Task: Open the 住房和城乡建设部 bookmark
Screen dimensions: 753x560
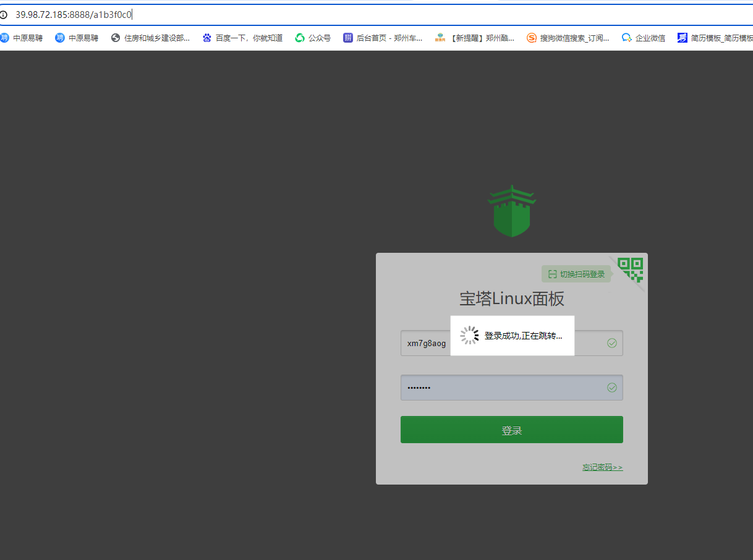Action: tap(150, 38)
